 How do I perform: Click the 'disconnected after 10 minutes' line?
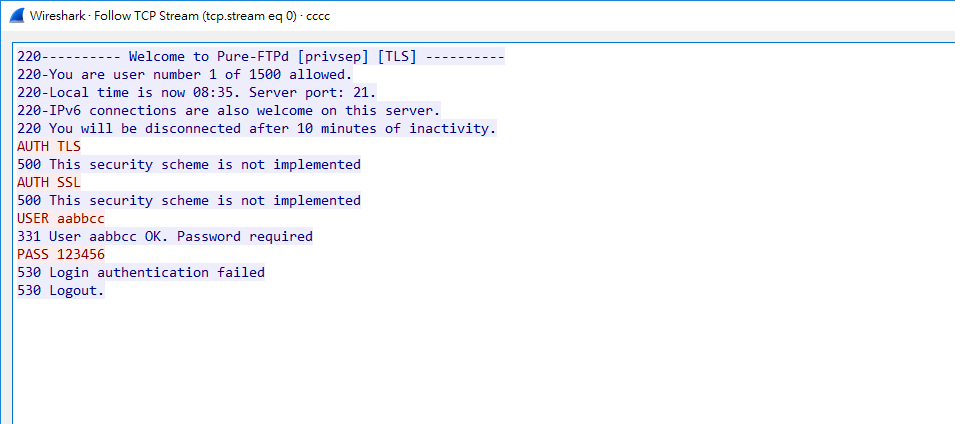(x=257, y=129)
